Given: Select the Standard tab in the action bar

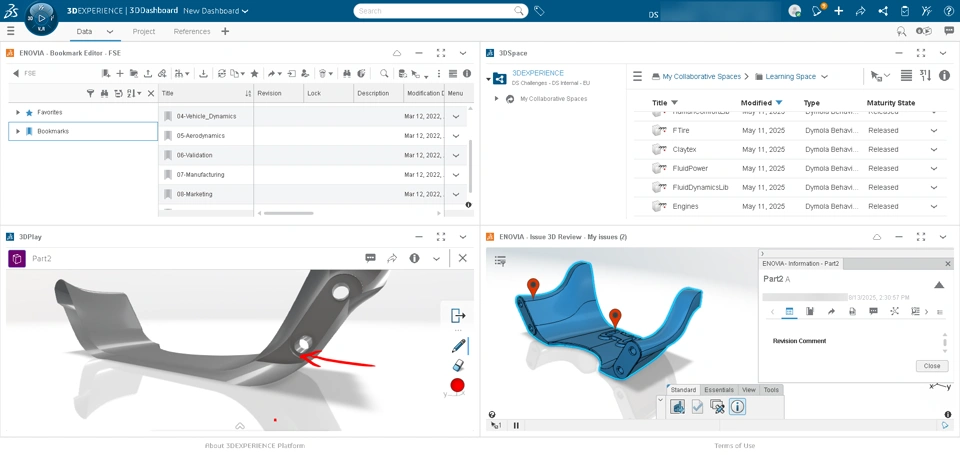Looking at the screenshot, I should click(683, 390).
